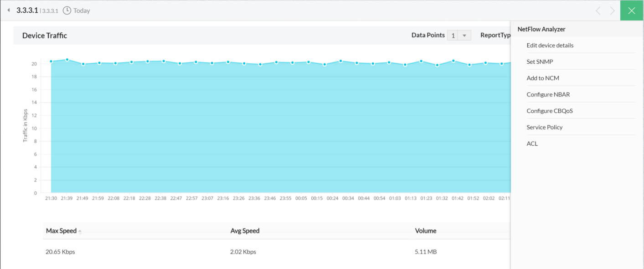Sort by the Max Speed sort arrow
This screenshot has height=269, width=644.
coord(80,232)
